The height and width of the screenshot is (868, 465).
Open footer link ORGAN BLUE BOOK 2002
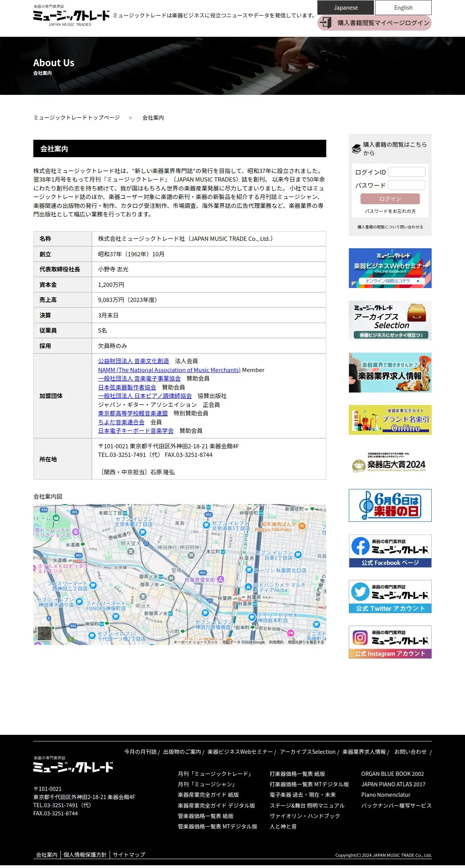(393, 774)
